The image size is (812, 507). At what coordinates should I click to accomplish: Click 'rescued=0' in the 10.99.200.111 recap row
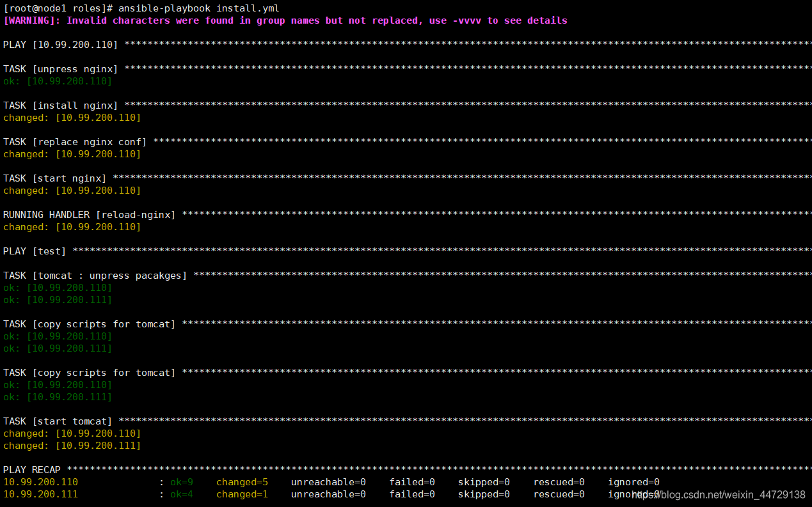tap(559, 494)
